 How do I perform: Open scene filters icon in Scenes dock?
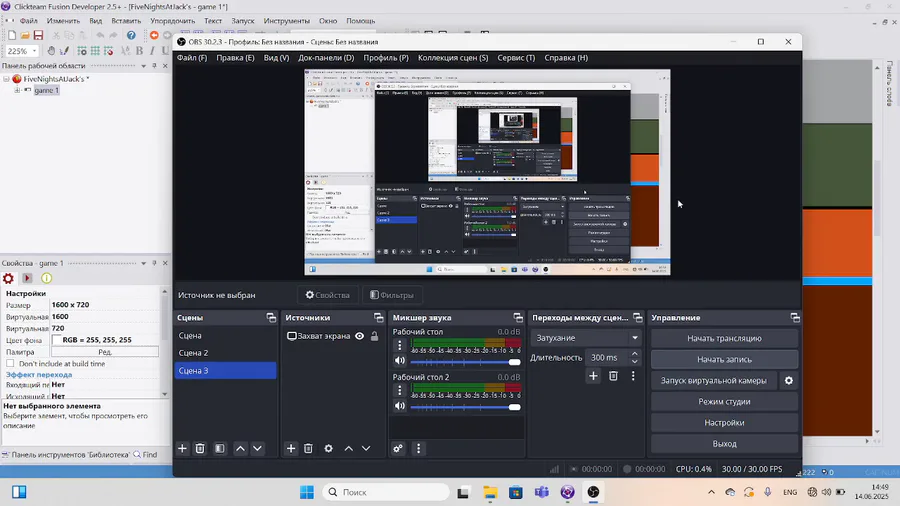[x=220, y=449]
